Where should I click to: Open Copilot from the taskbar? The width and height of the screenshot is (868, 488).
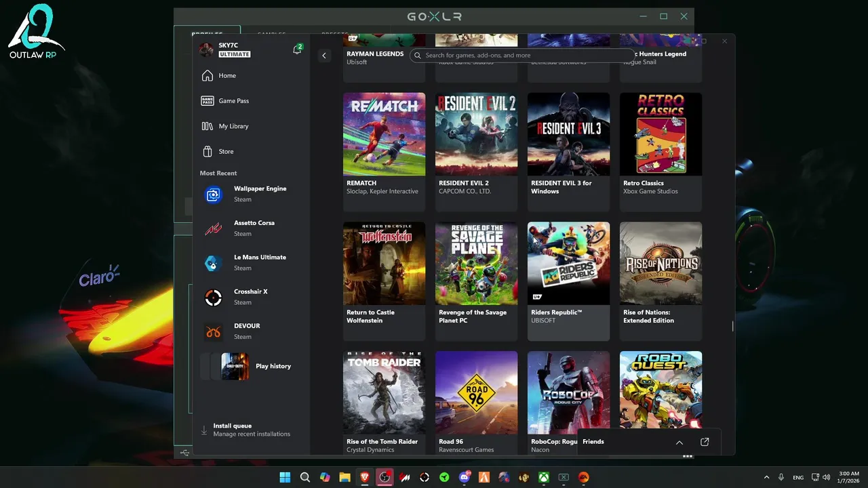coord(325,477)
